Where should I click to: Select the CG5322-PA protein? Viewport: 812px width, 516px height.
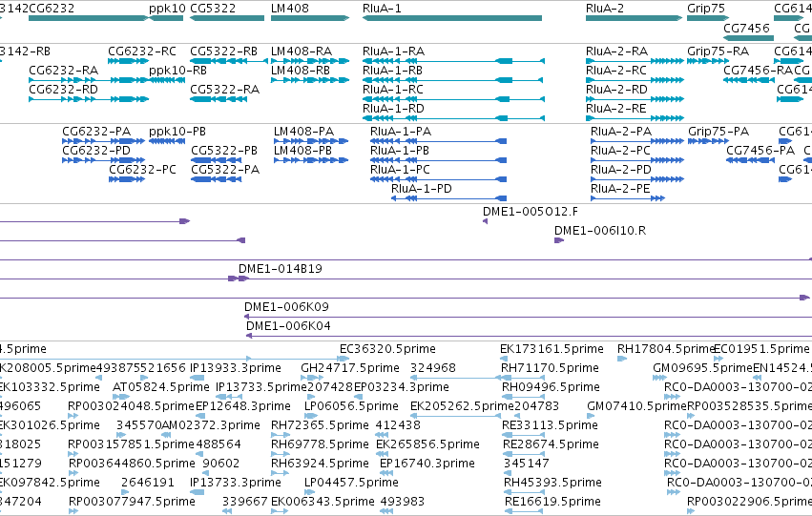coord(216,179)
